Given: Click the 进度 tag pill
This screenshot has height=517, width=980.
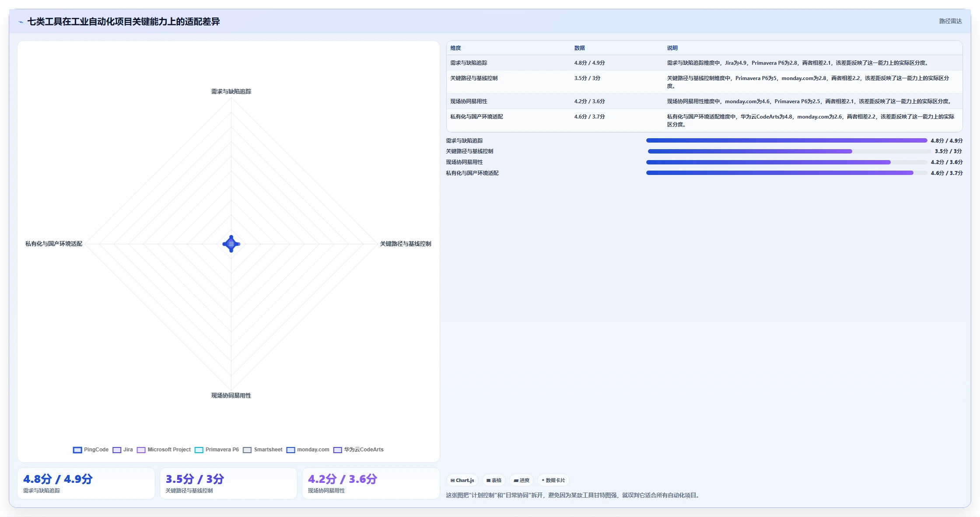Looking at the screenshot, I should point(521,480).
